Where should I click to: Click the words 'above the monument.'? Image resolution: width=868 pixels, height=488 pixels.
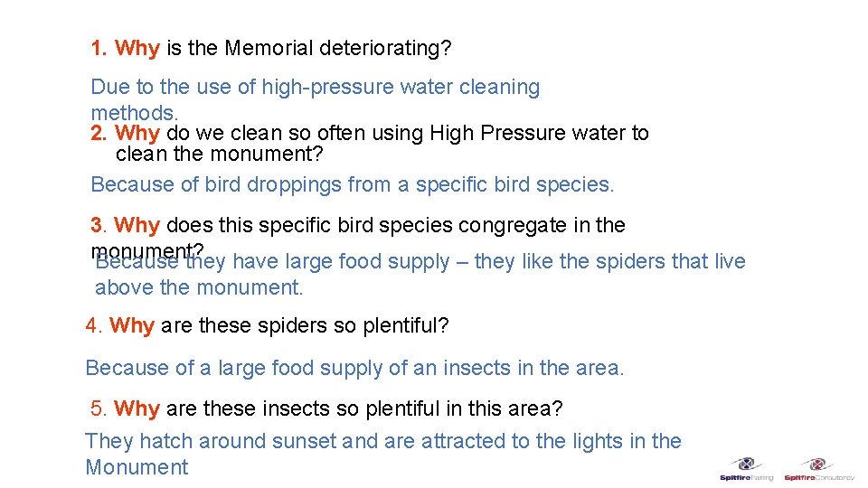pos(199,288)
